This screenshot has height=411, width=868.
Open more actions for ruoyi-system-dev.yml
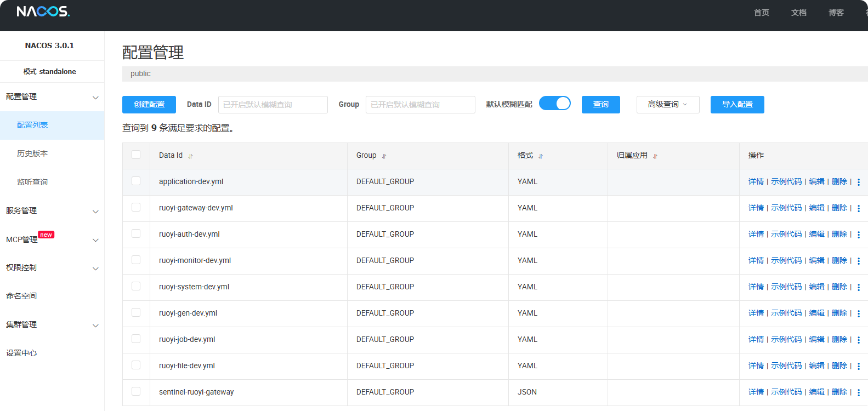pos(859,287)
